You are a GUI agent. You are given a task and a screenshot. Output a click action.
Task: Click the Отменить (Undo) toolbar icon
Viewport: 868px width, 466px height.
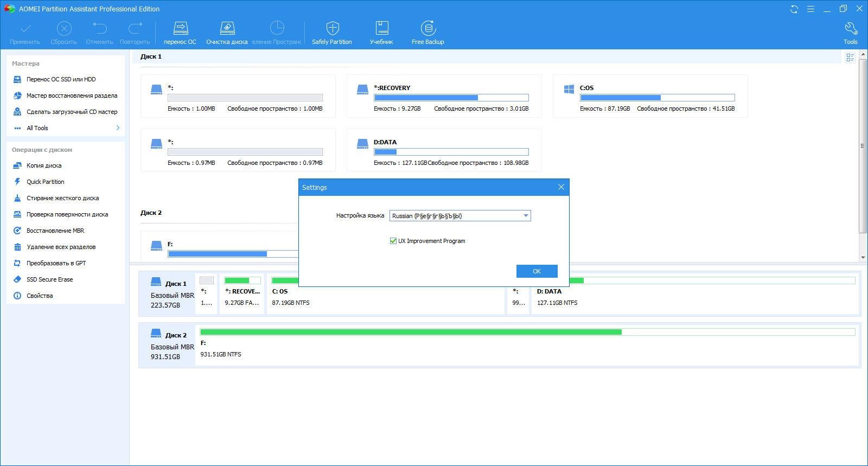99,33
